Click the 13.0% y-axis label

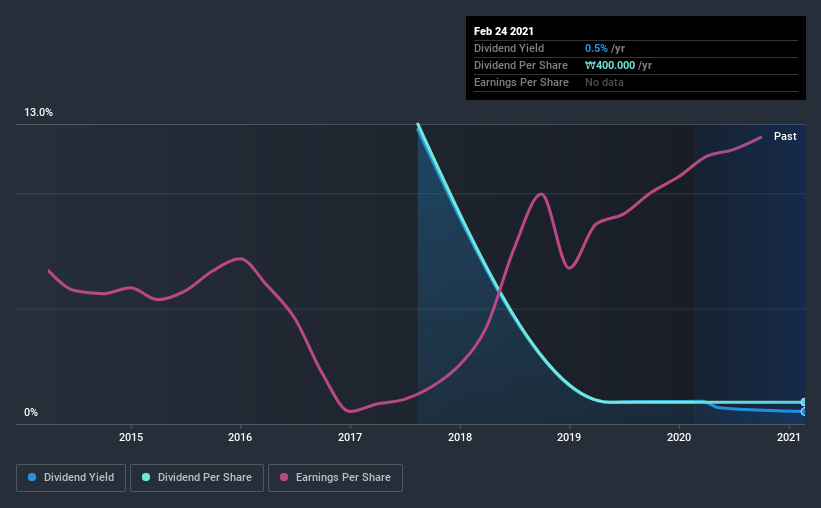pyautogui.click(x=38, y=112)
